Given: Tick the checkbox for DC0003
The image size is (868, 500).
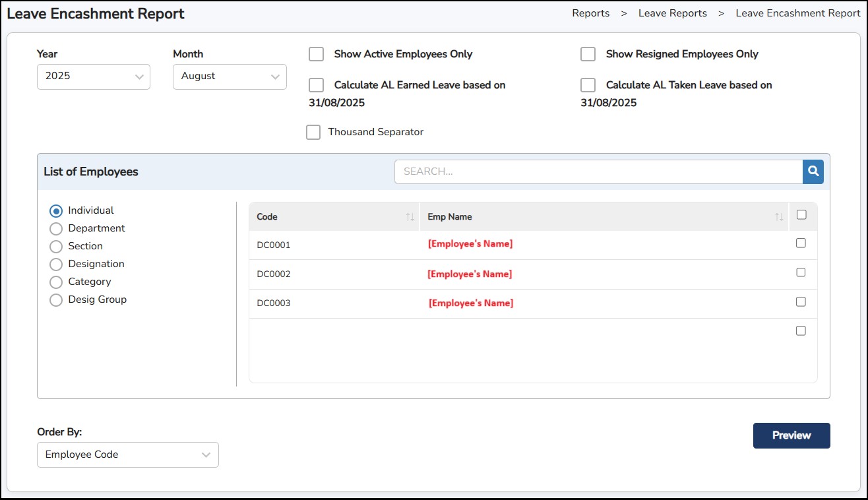Looking at the screenshot, I should click(801, 301).
